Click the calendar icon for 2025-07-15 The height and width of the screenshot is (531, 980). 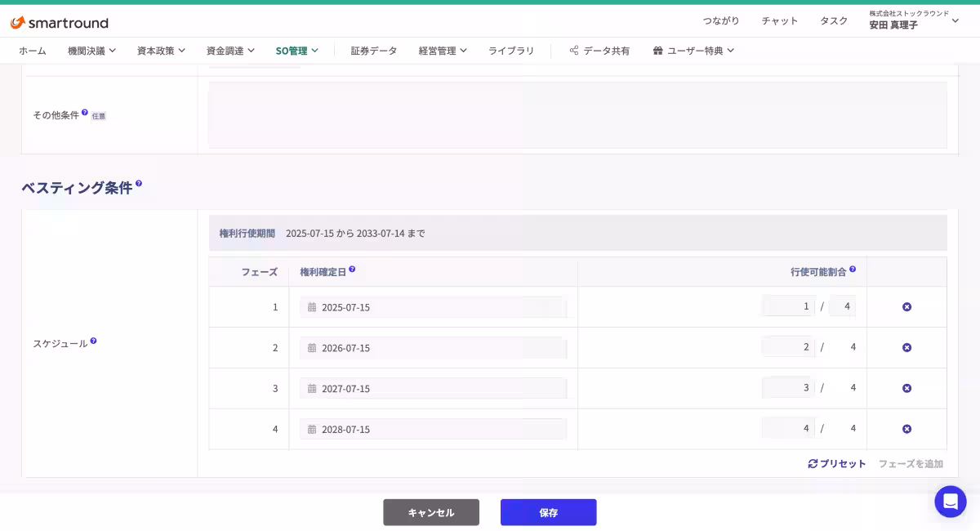point(312,307)
